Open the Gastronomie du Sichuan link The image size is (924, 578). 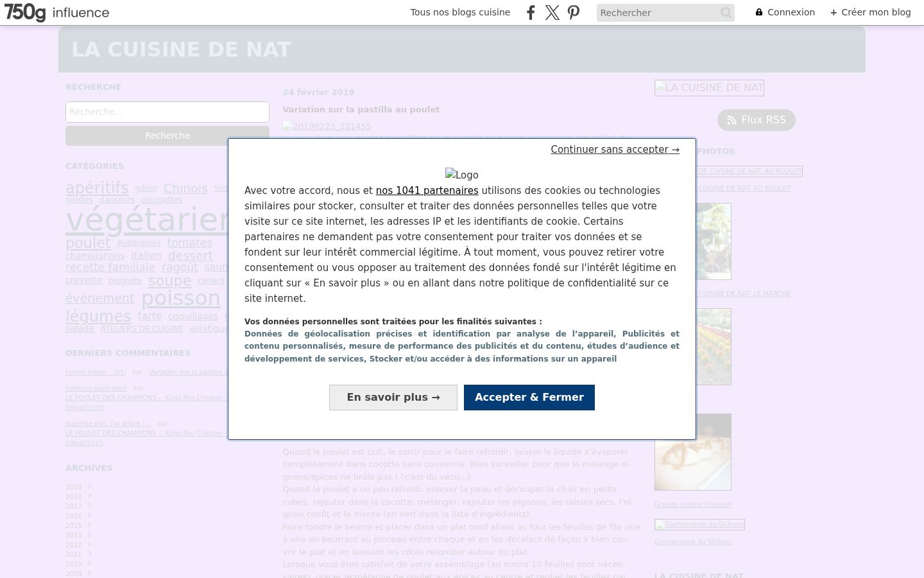694,542
